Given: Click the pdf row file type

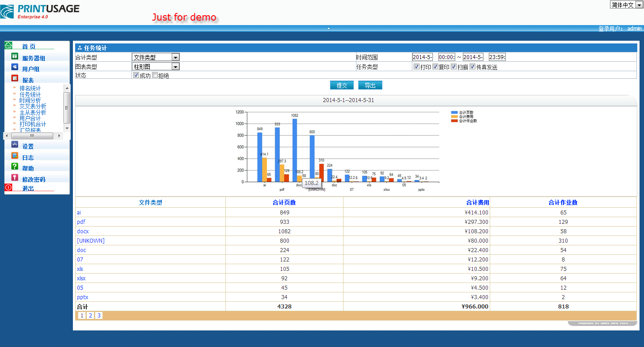Looking at the screenshot, I should [x=81, y=222].
